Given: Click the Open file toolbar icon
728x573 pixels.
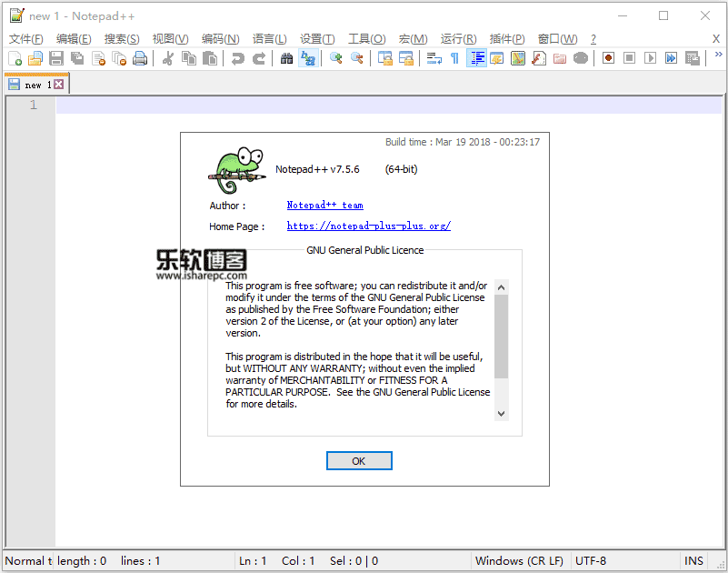Looking at the screenshot, I should pyautogui.click(x=35, y=58).
